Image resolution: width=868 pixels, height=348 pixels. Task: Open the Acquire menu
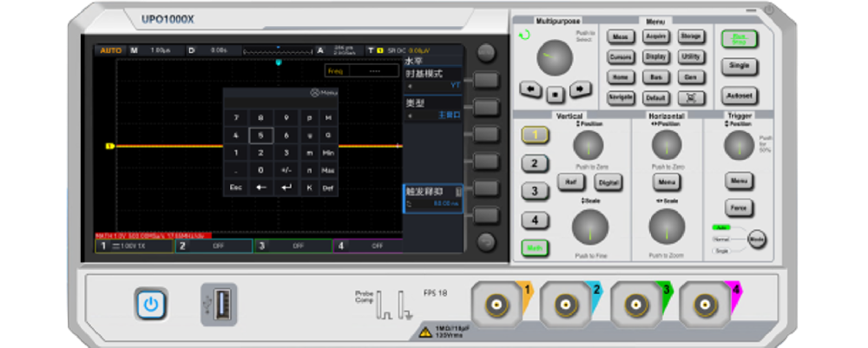coord(656,36)
